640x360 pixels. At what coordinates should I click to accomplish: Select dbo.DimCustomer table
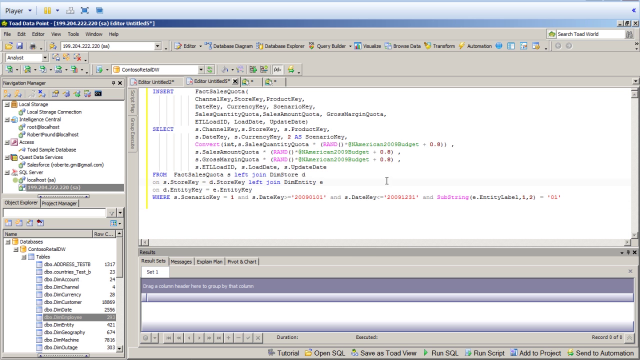click(x=63, y=302)
